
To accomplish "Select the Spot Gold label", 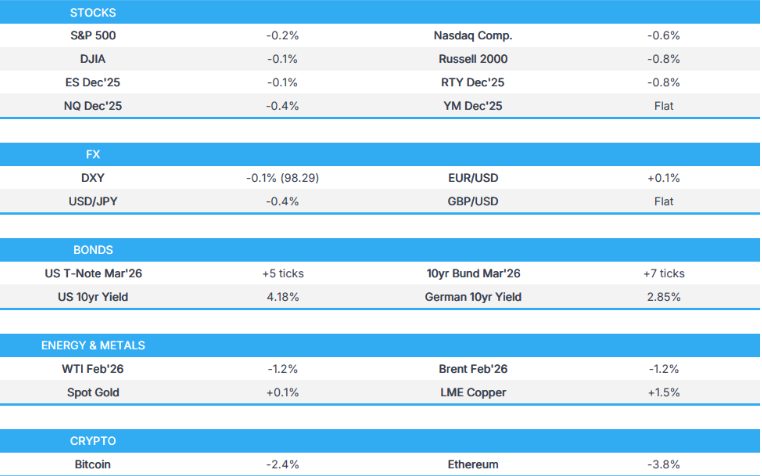I will (93, 392).
